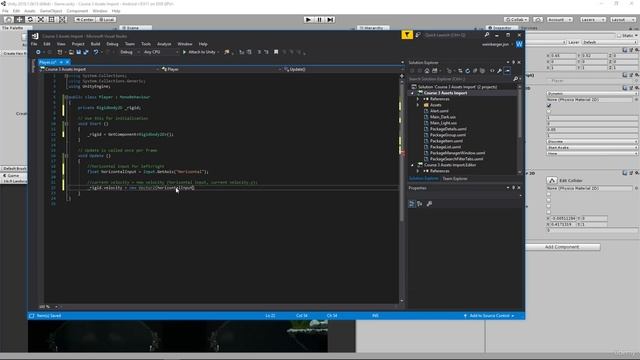Click Solution Explorer Preview Selected Items icon
Image resolution: width=640 pixels, height=360 pixels.
pos(507,71)
